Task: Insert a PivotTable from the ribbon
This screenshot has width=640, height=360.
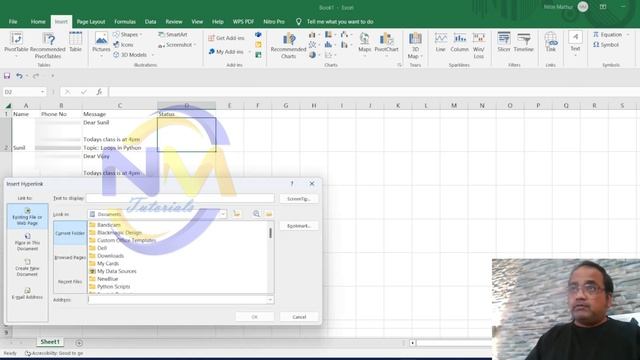Action: (x=16, y=44)
